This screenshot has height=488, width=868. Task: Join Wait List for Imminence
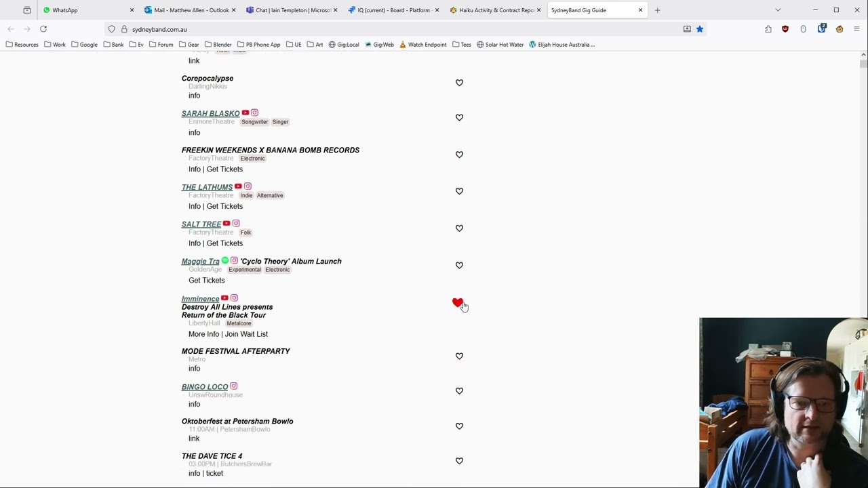247,334
